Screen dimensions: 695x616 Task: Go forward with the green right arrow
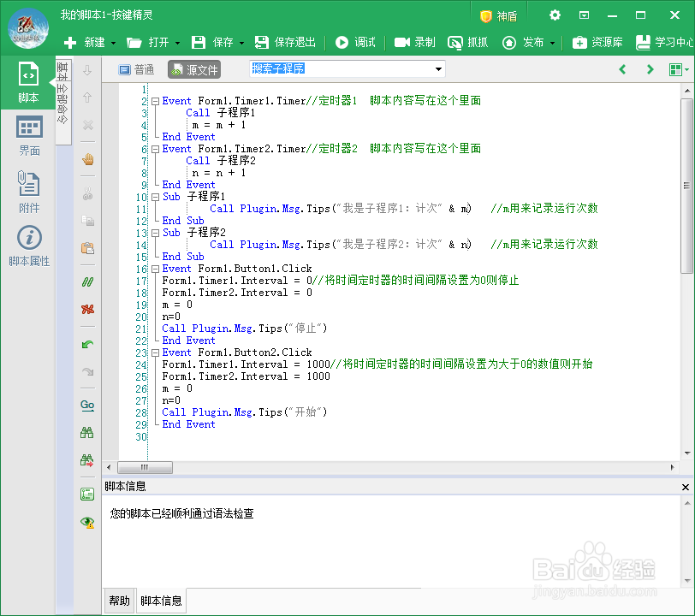tap(650, 69)
